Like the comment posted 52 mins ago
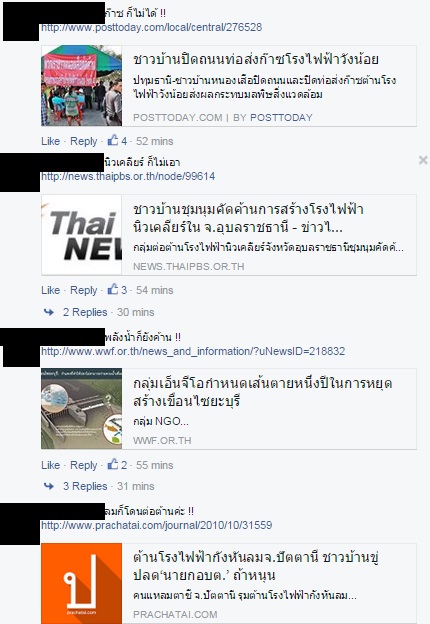This screenshot has height=624, width=430. (51, 141)
